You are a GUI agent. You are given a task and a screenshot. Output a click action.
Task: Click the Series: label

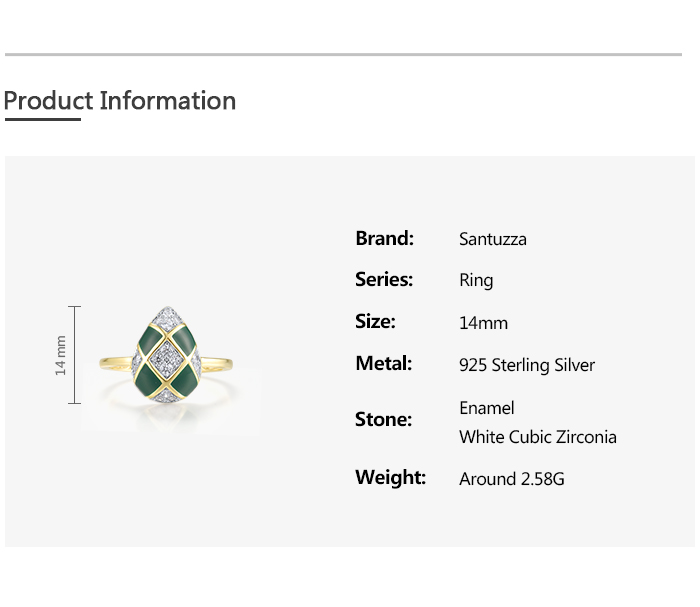pos(384,280)
